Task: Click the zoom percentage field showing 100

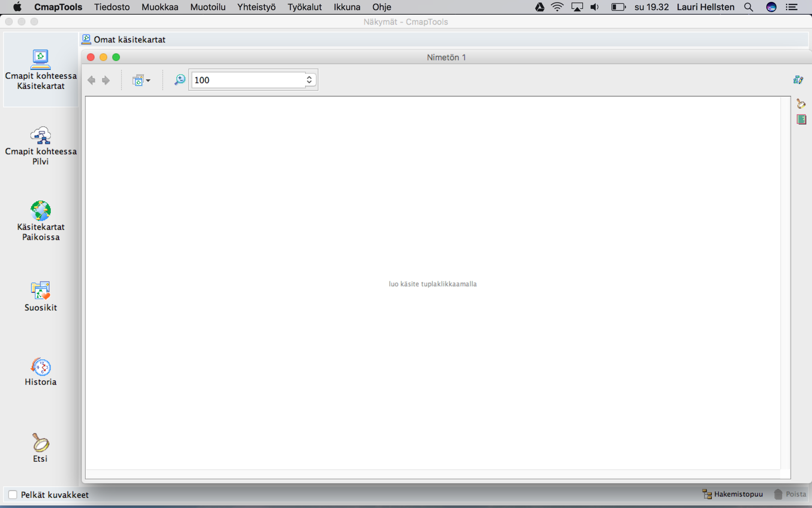Action: [248, 80]
